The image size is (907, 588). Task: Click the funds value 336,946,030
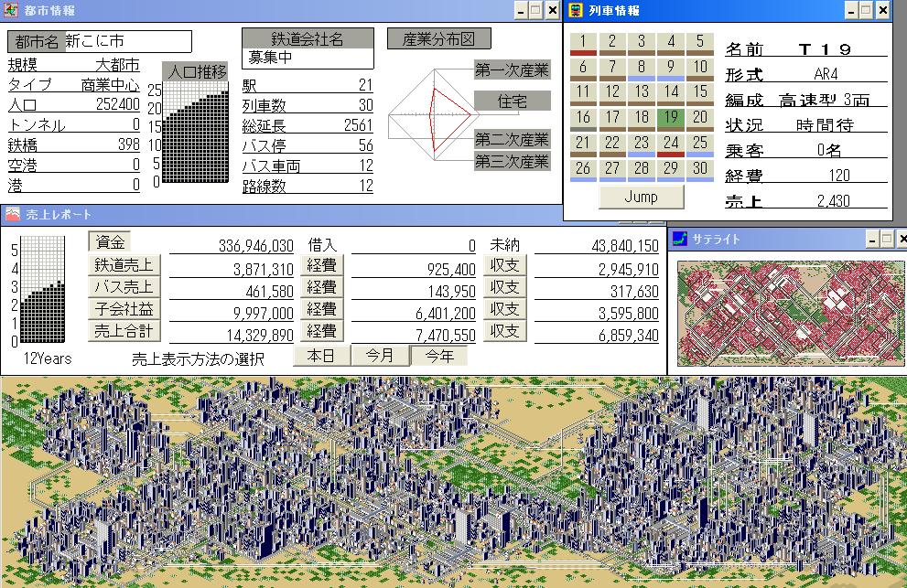click(255, 246)
